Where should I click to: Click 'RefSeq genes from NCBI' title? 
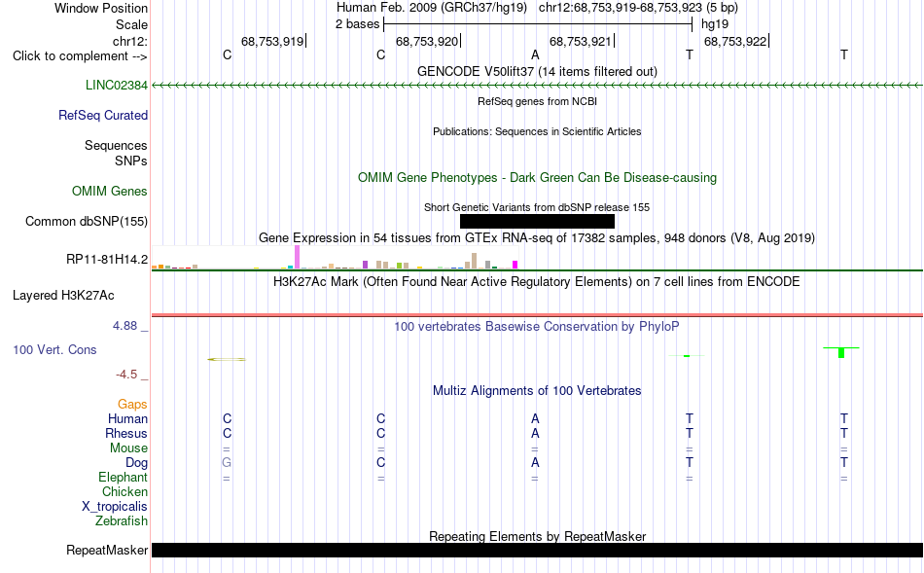(x=537, y=101)
